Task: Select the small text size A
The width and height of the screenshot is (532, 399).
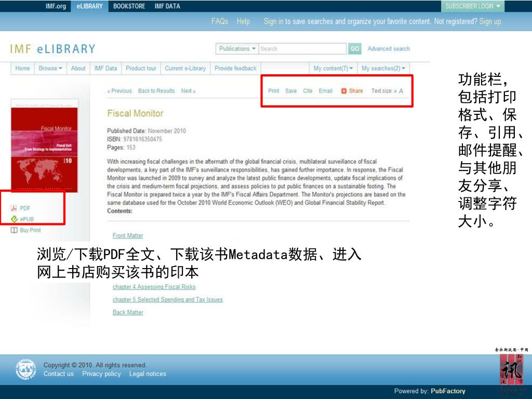Action: point(395,91)
